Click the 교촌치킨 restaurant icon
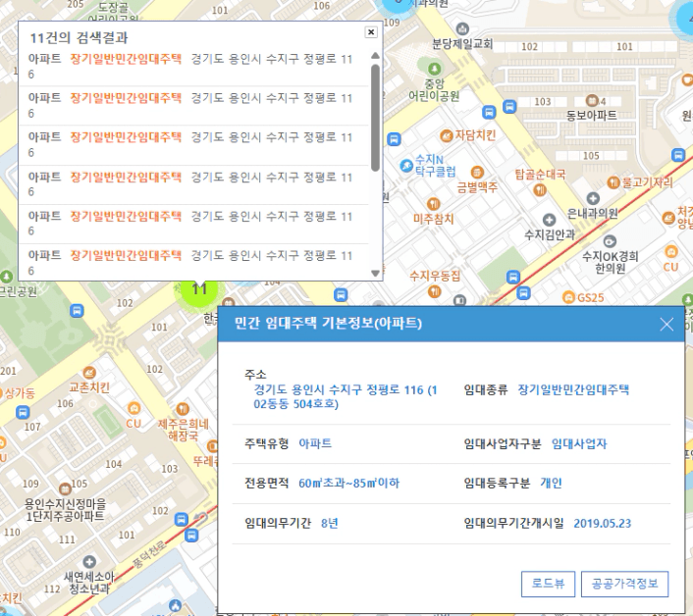The width and height of the screenshot is (693, 616). point(89,373)
